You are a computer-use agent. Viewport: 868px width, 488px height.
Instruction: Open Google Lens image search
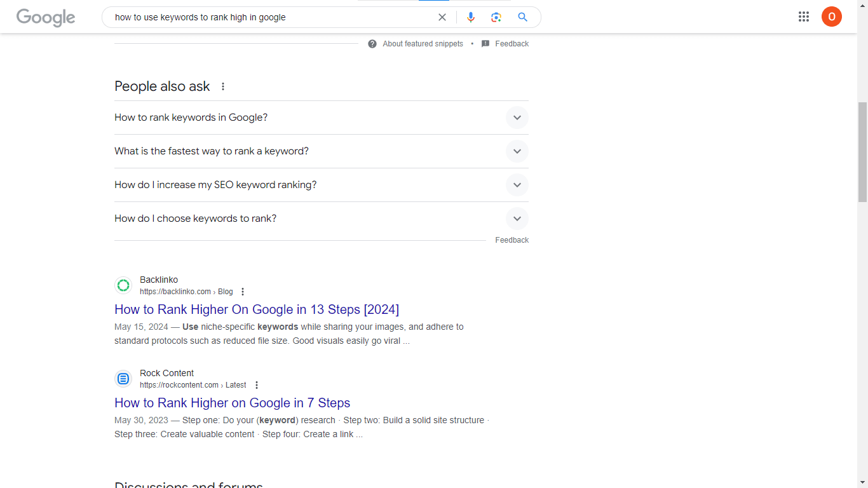click(x=496, y=17)
